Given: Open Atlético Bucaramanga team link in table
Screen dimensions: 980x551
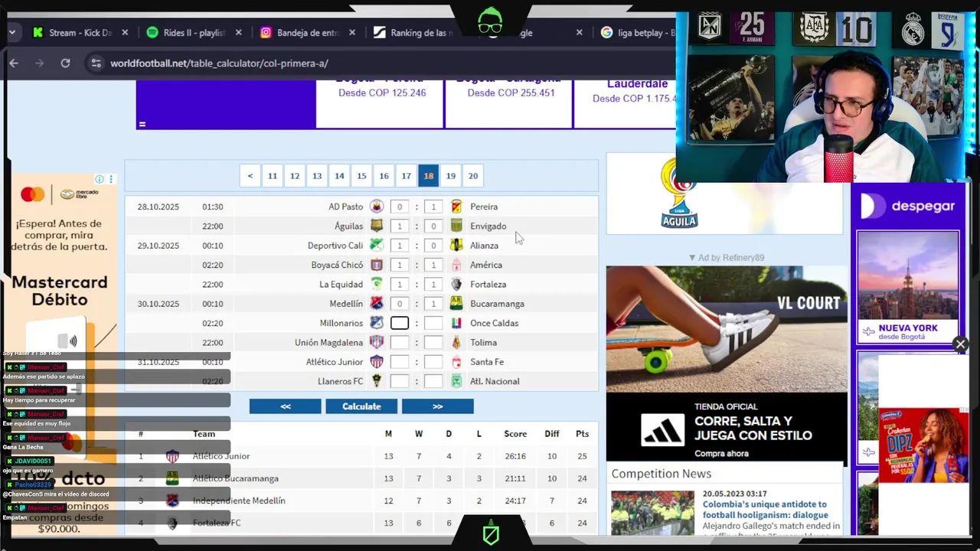Looking at the screenshot, I should (x=235, y=478).
